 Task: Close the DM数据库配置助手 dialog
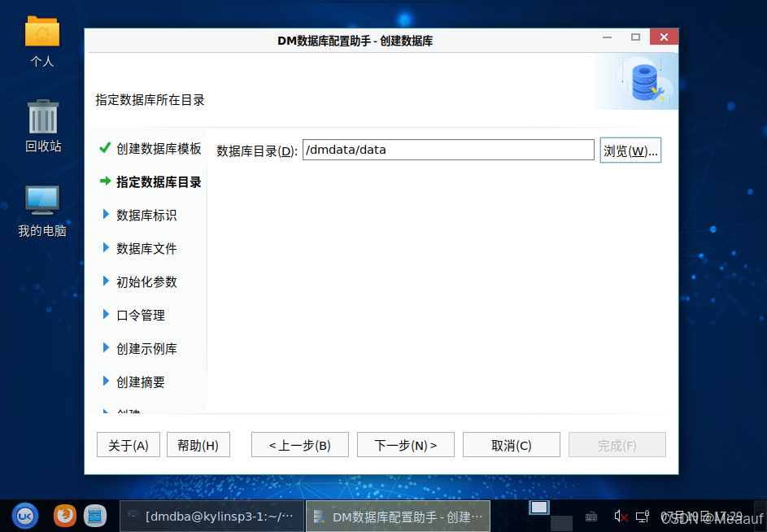pos(664,37)
